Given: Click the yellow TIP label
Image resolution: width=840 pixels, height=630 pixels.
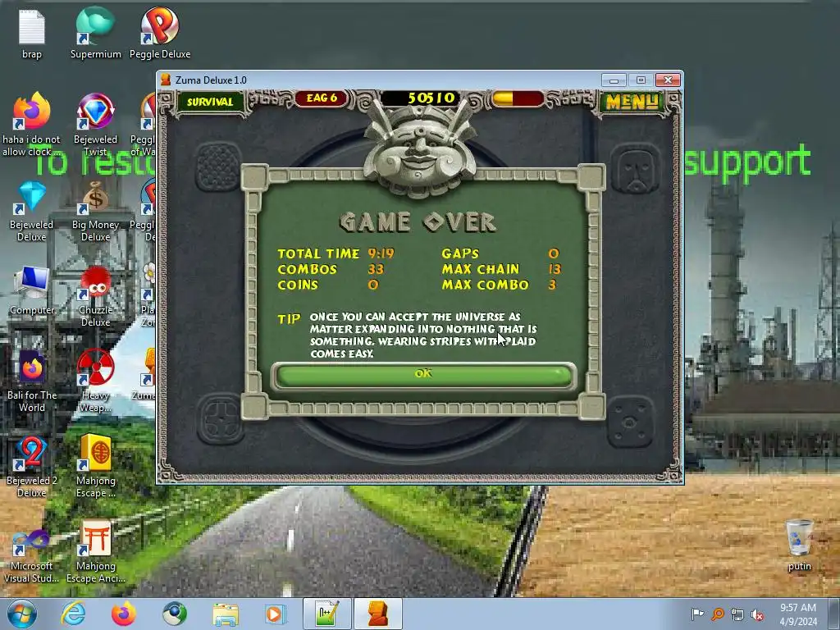Looking at the screenshot, I should click(x=289, y=319).
